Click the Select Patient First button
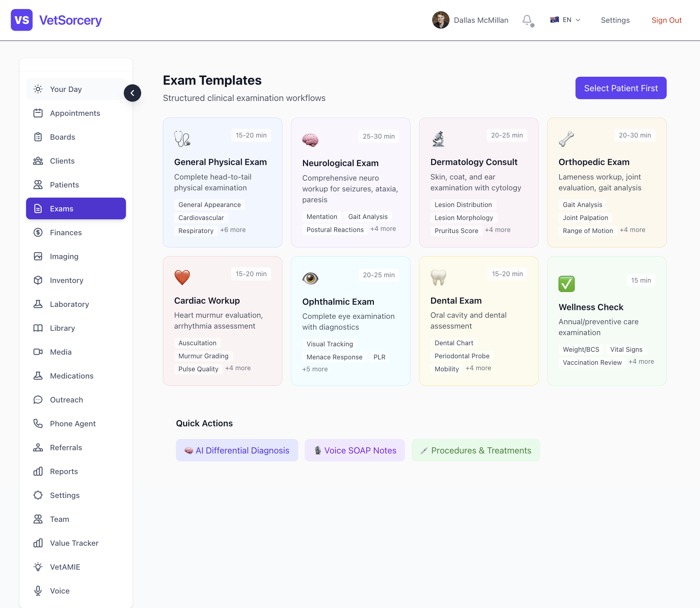This screenshot has width=700, height=608. tap(621, 88)
